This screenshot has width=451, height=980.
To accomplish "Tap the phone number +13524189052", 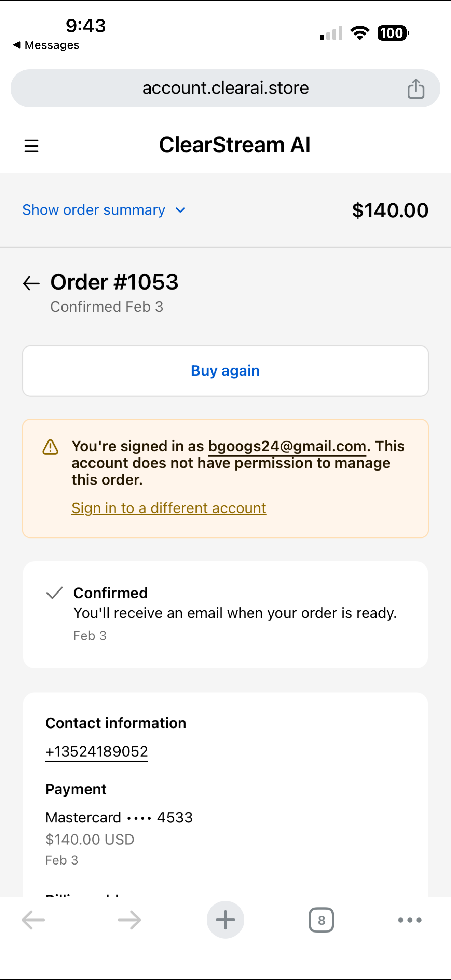I will pyautogui.click(x=97, y=751).
